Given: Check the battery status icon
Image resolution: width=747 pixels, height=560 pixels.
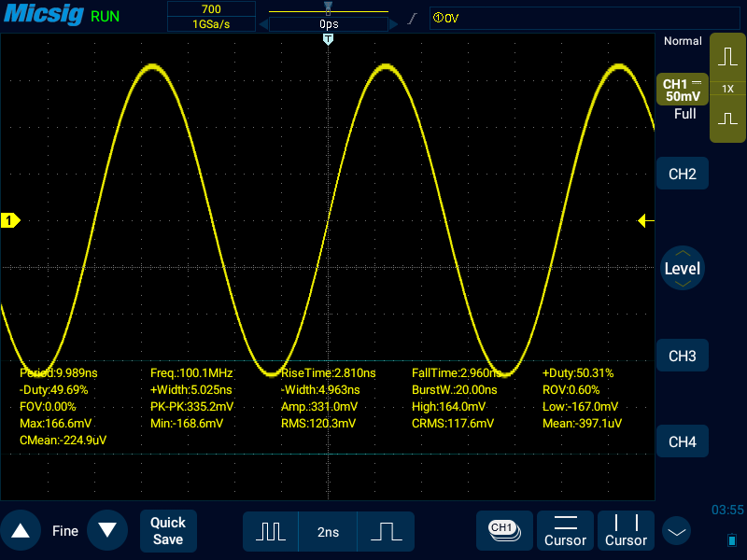Looking at the screenshot, I should [732, 540].
